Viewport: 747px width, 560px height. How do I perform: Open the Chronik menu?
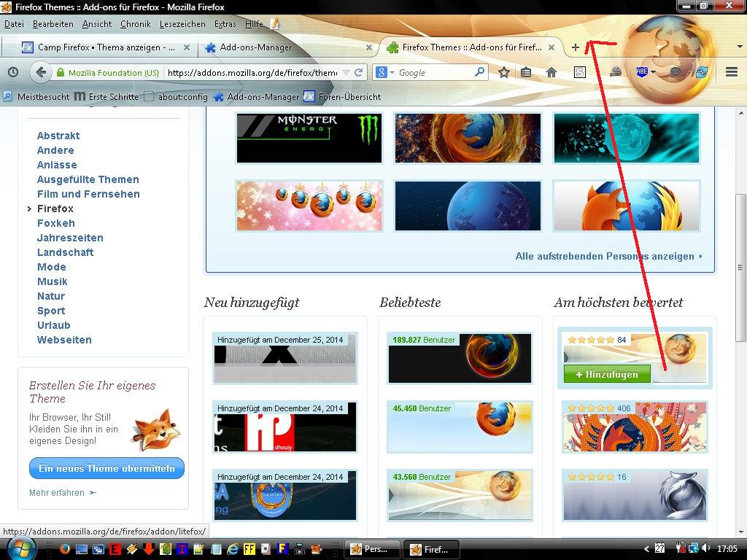(135, 24)
